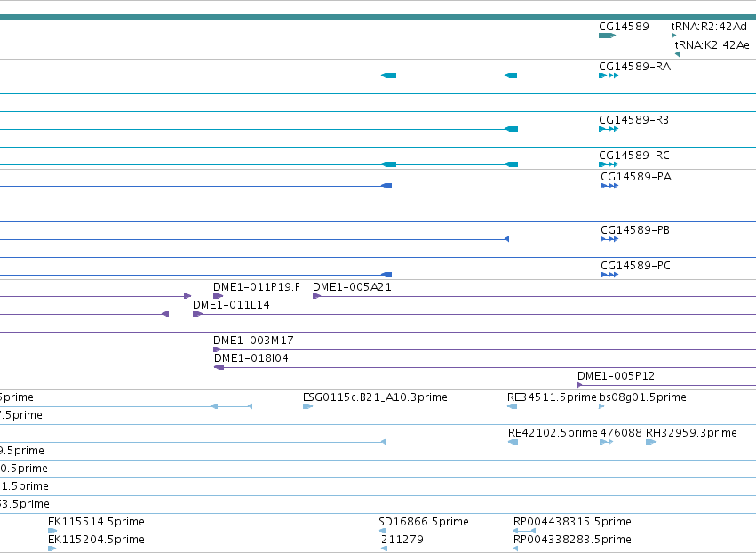Viewport: 756px width, 553px height.
Task: Click the RE42102.5prime EST label
Action: point(553,433)
